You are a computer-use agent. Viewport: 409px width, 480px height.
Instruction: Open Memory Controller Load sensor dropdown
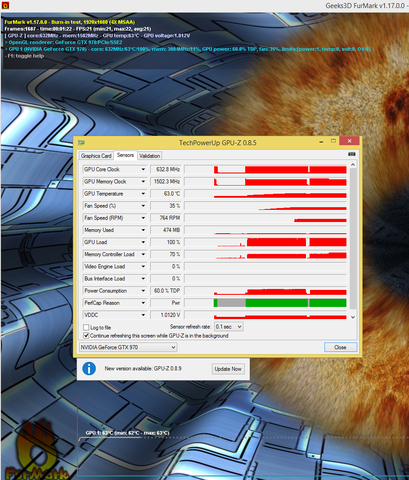click(143, 254)
